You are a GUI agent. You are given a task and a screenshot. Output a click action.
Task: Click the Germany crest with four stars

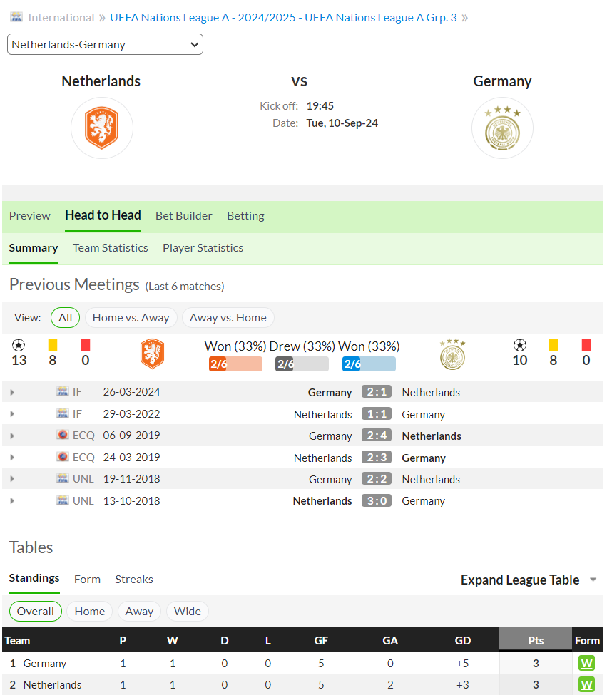point(502,128)
